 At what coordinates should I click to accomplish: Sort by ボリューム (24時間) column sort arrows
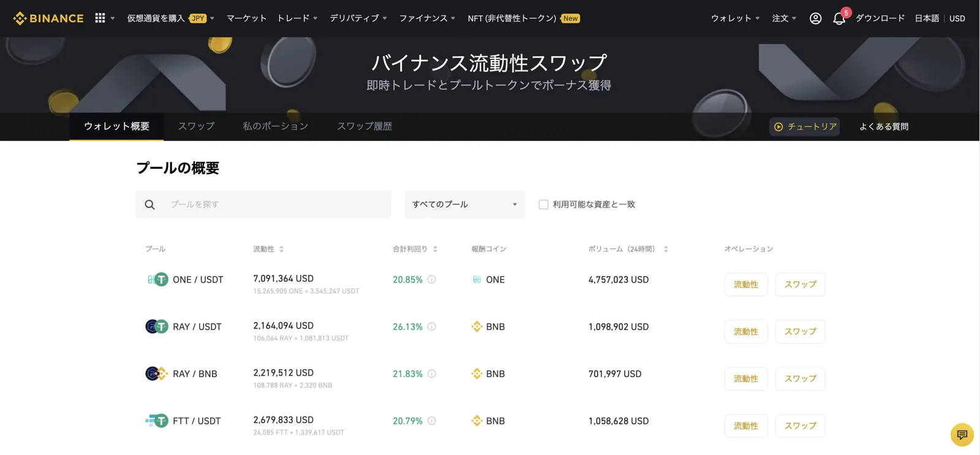coord(666,249)
